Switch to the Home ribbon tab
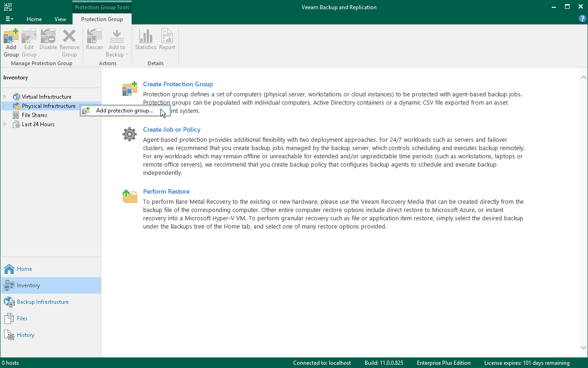588x368 pixels. (x=34, y=19)
